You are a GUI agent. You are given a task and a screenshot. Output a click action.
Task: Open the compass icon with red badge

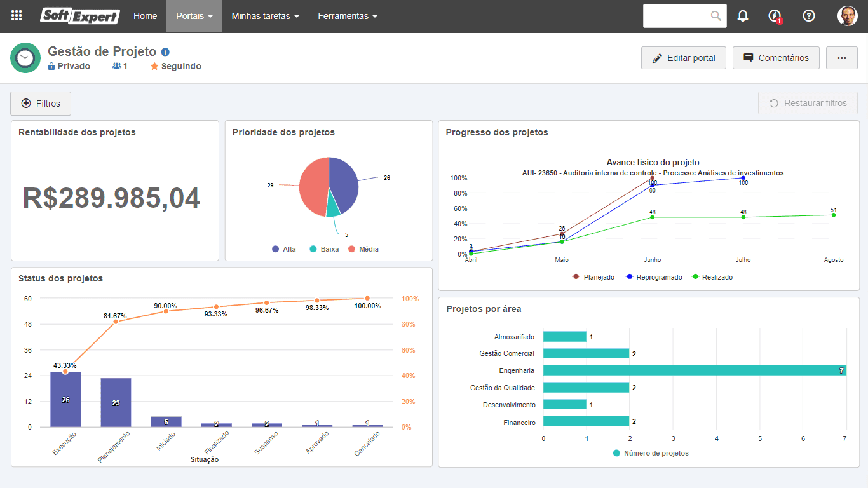tap(775, 17)
